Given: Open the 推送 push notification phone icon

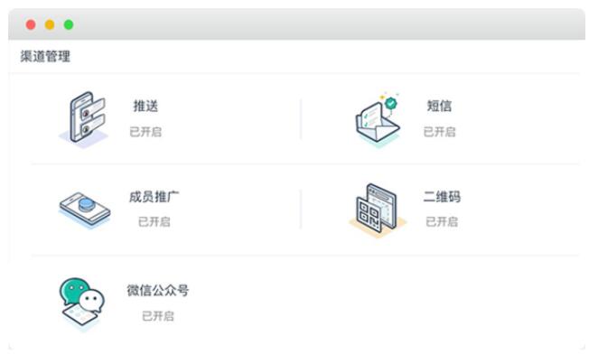Looking at the screenshot, I should click(84, 119).
